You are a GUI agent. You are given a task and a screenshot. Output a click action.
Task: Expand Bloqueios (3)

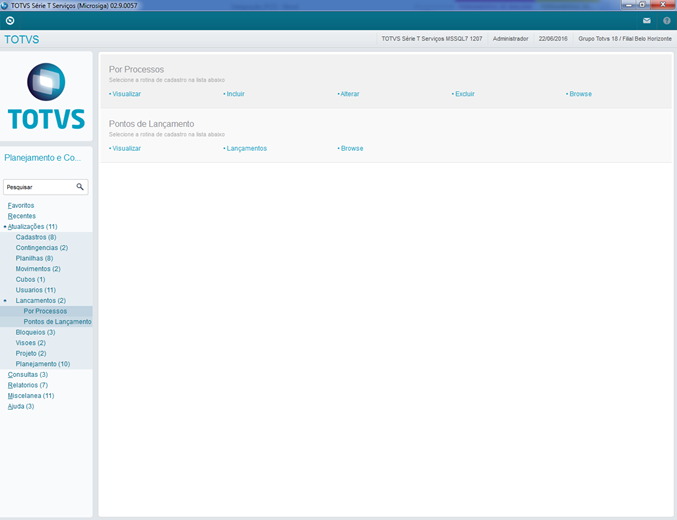[35, 333]
